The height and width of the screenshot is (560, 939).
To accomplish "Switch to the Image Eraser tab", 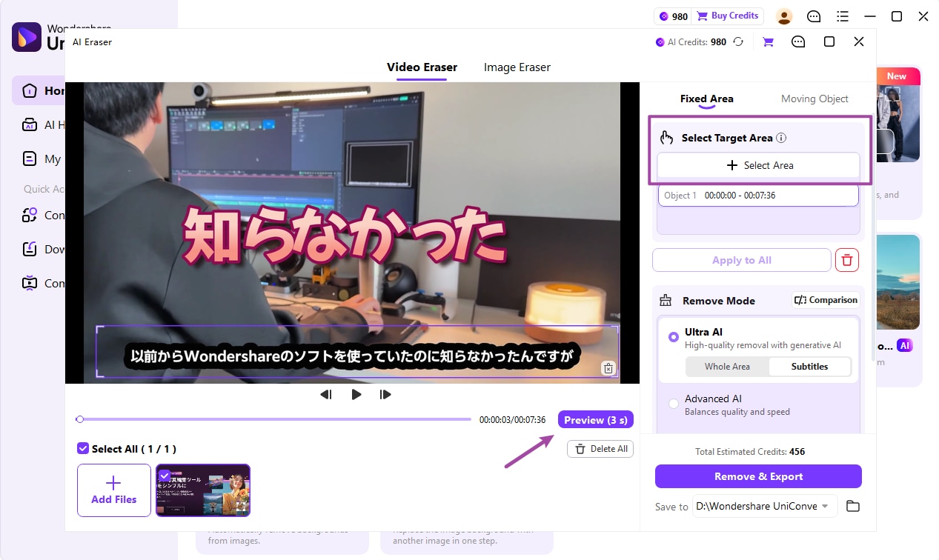I will pyautogui.click(x=517, y=67).
